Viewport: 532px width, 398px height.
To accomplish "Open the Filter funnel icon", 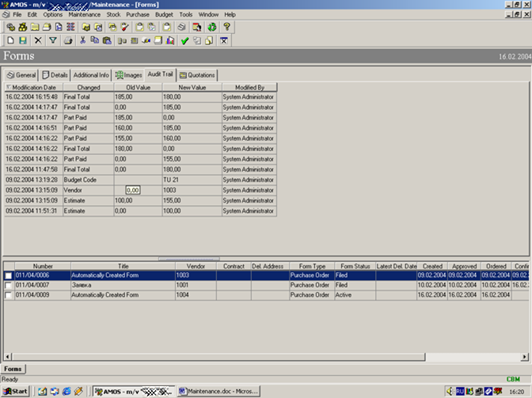I will click(x=53, y=40).
